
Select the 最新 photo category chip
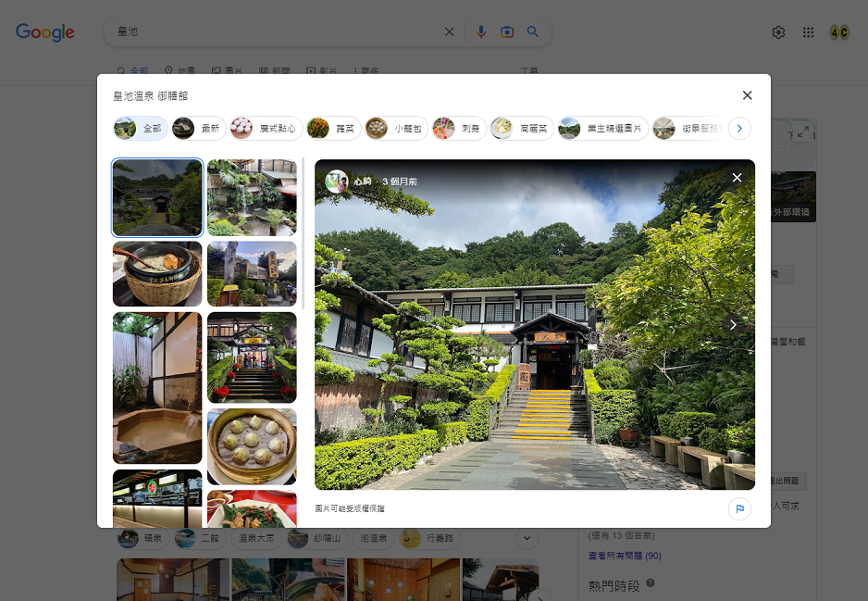click(x=199, y=129)
